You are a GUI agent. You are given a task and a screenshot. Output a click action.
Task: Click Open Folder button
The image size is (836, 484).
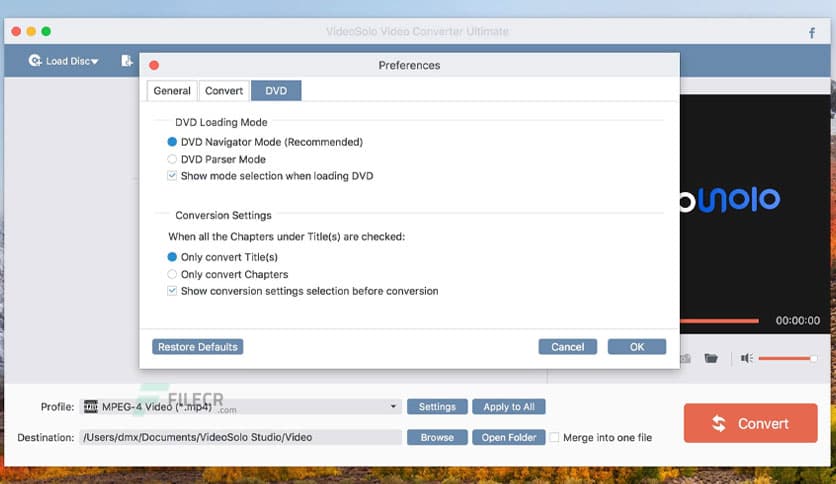click(x=509, y=437)
